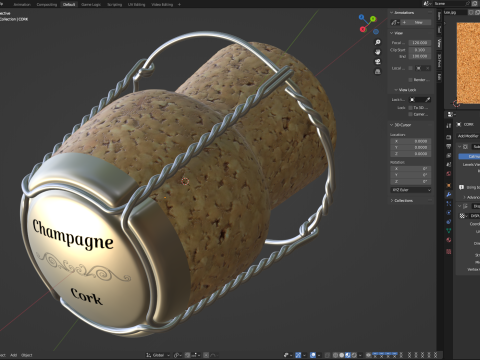
Task: Click the zoom magnifier viewport navigation icon
Action: pos(378,42)
